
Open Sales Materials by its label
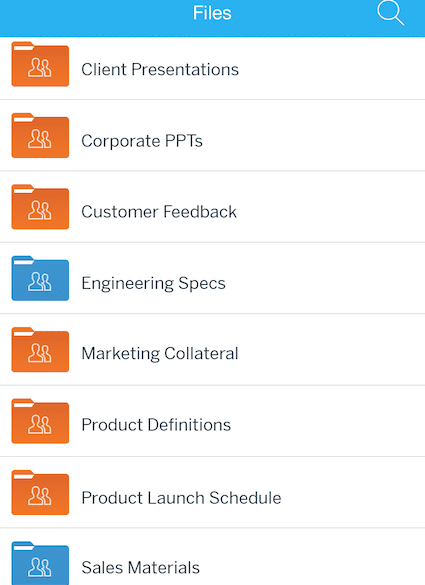[x=140, y=568]
